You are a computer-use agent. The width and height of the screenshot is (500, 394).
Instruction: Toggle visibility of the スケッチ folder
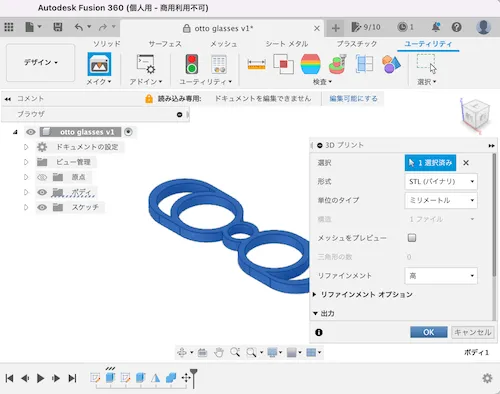42,207
